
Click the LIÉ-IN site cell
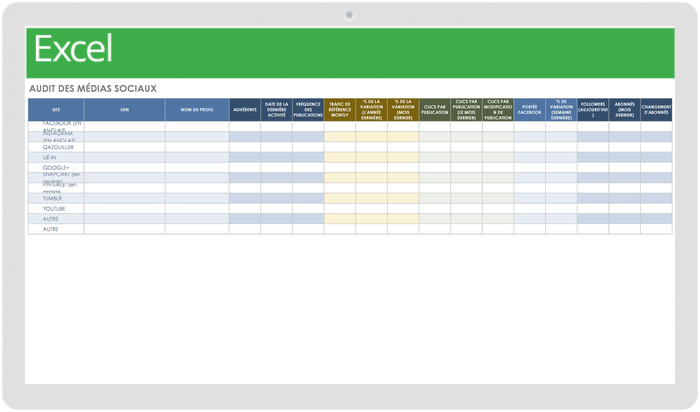point(50,157)
